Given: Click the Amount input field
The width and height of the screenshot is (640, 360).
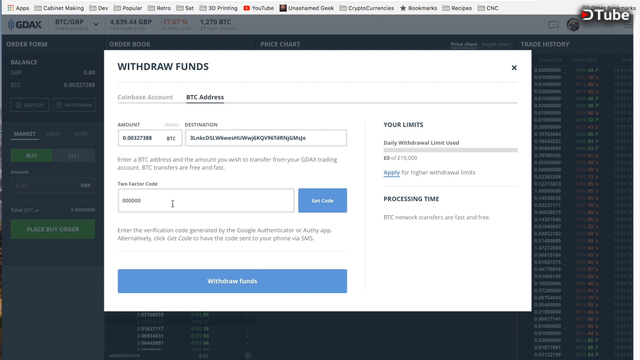Looking at the screenshot, I should click(x=150, y=138).
